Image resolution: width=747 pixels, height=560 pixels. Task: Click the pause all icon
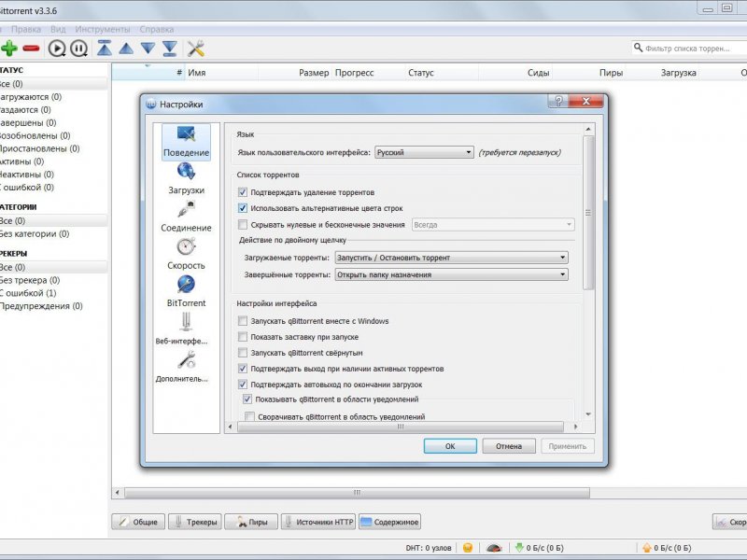(x=78, y=49)
